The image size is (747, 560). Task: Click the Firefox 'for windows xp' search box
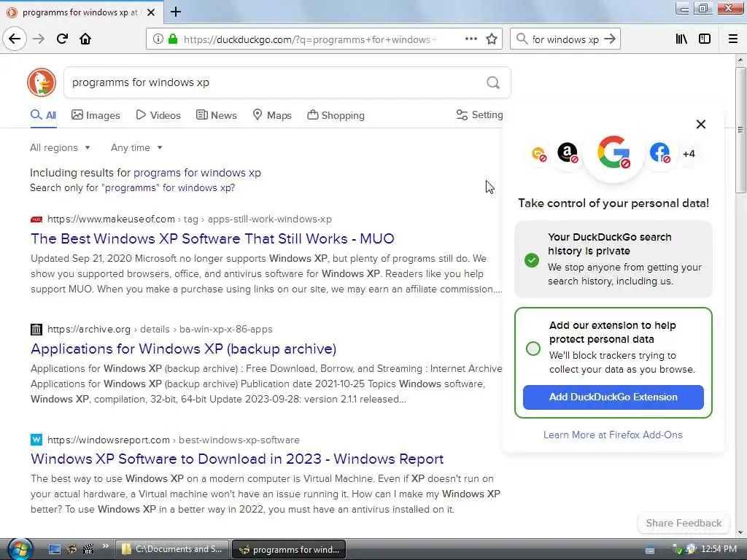click(x=565, y=39)
